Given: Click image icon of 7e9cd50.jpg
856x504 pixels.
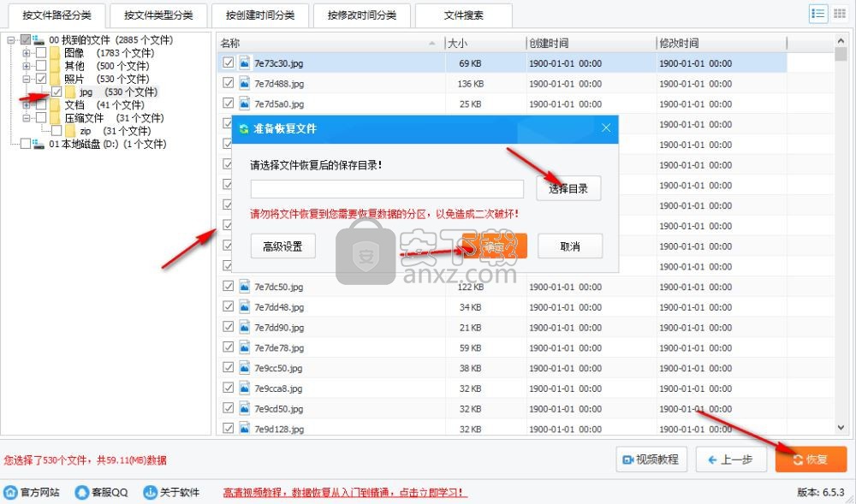Looking at the screenshot, I should pyautogui.click(x=245, y=408).
